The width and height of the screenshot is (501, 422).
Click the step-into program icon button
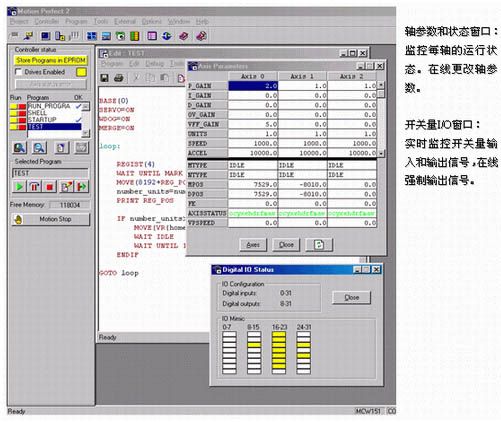[82, 187]
